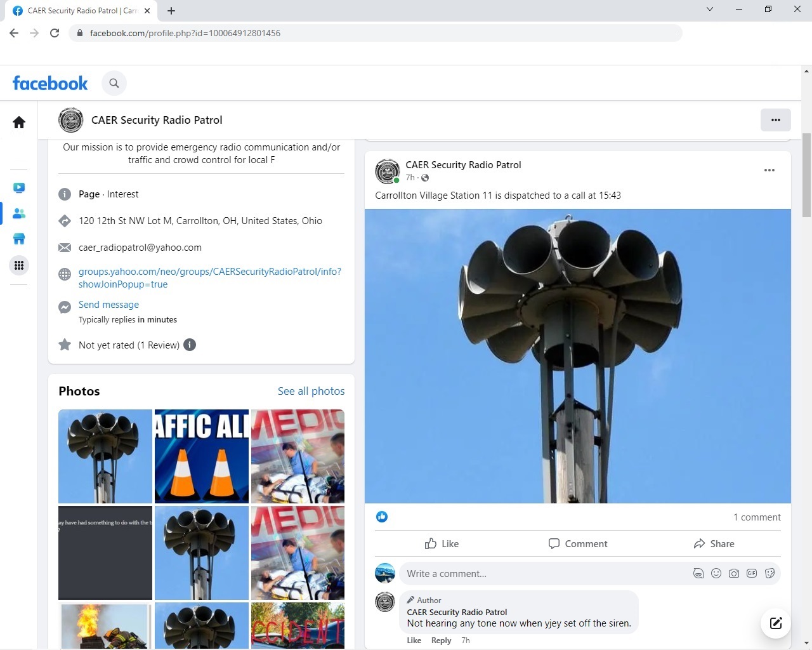Open a new browser tab
Screen dimensions: 812x650
tap(171, 11)
